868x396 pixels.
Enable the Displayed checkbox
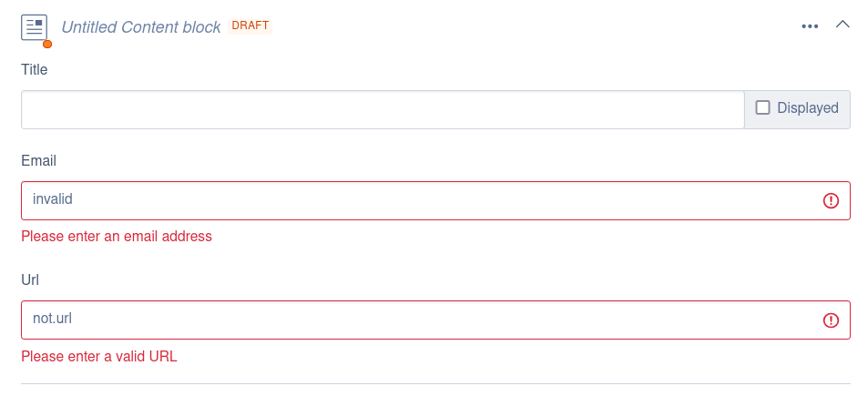(x=762, y=107)
